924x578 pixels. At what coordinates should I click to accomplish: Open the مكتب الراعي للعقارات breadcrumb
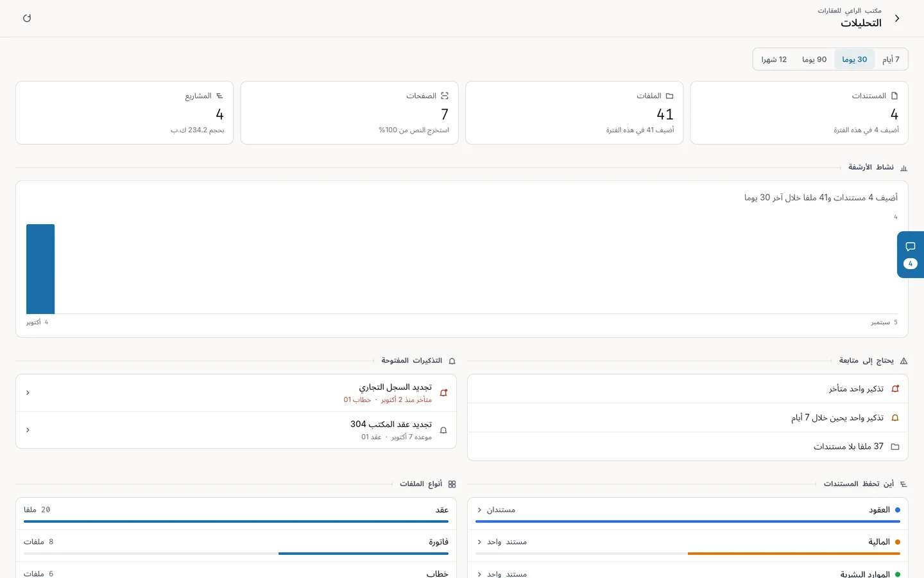[x=850, y=10]
